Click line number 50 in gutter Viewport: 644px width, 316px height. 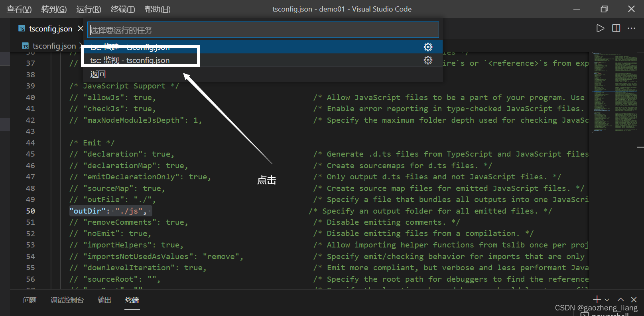(31, 211)
